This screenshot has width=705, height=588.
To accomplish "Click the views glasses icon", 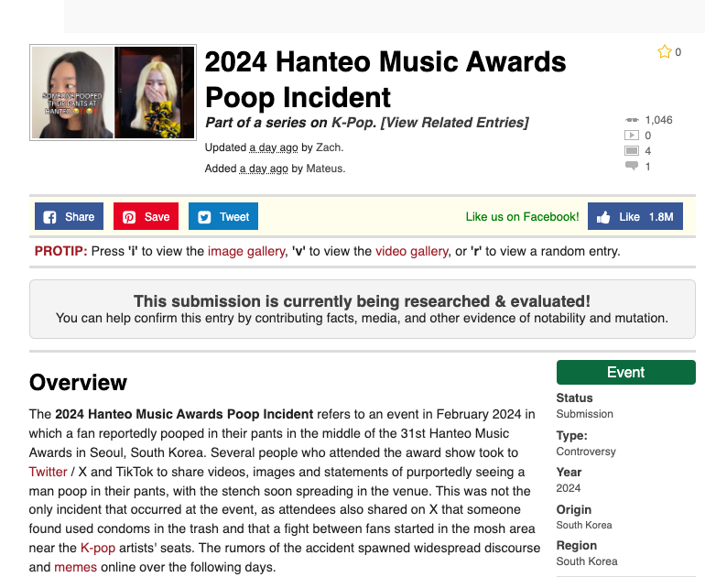I will (x=632, y=120).
